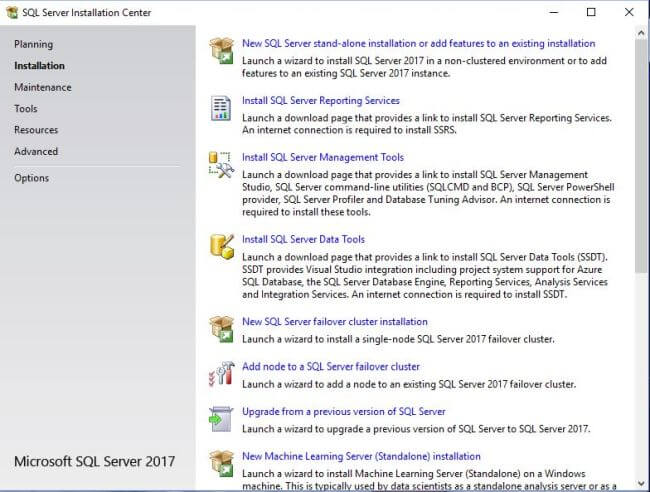650x492 pixels.
Task: Select Upgrade from a previous version of SQL Server
Action: click(x=344, y=411)
